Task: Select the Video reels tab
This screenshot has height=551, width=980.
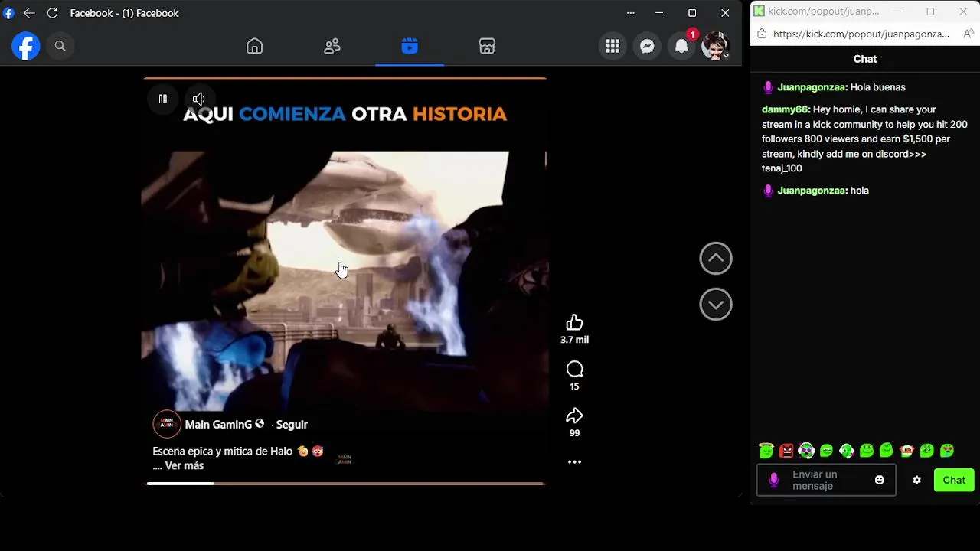Action: [x=410, y=46]
